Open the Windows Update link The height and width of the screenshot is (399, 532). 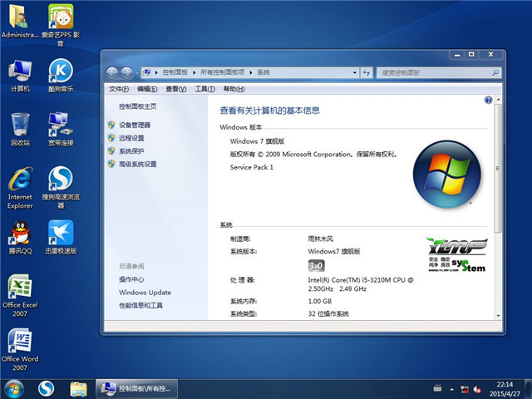(145, 293)
